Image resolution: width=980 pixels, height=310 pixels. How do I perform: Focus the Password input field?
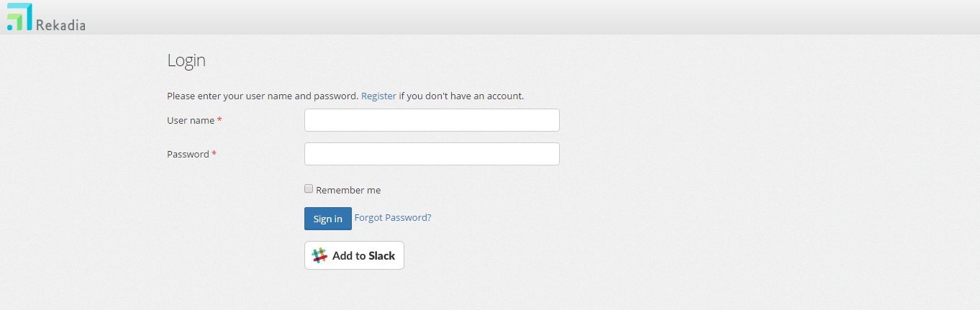432,154
